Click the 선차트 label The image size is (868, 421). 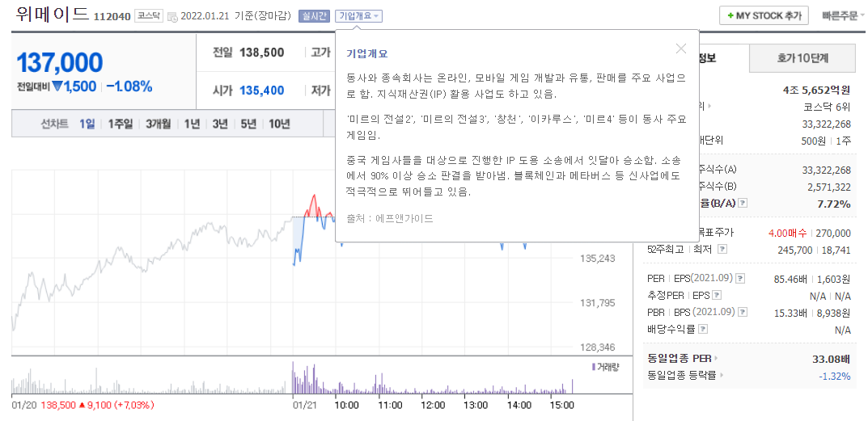click(54, 124)
